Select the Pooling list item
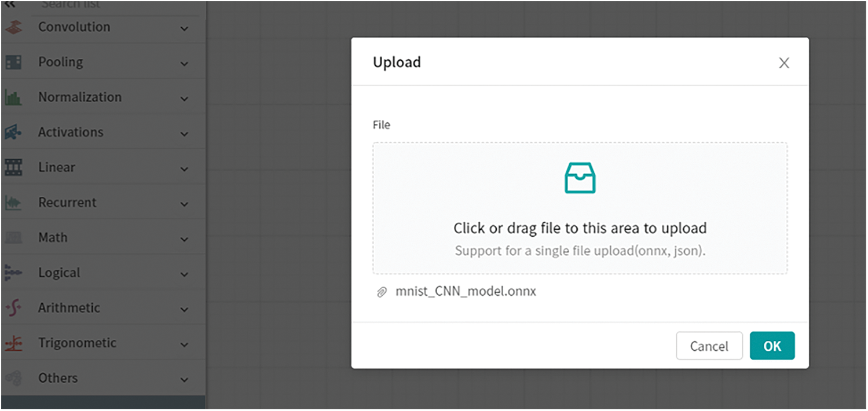 point(60,62)
